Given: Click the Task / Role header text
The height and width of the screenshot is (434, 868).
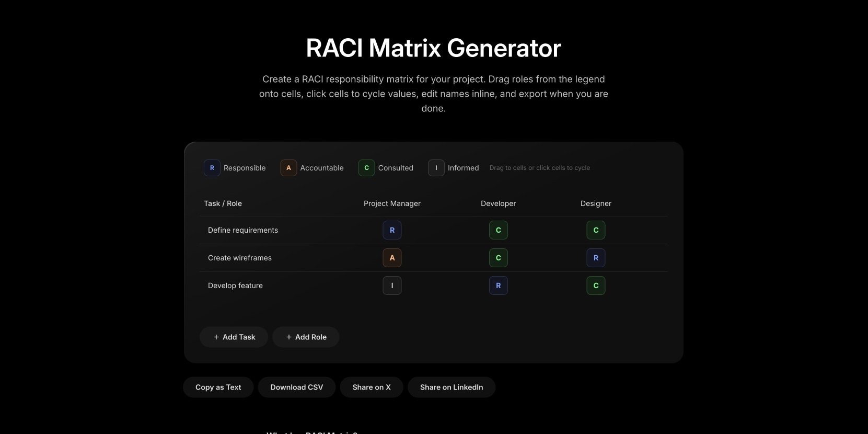Looking at the screenshot, I should point(223,203).
